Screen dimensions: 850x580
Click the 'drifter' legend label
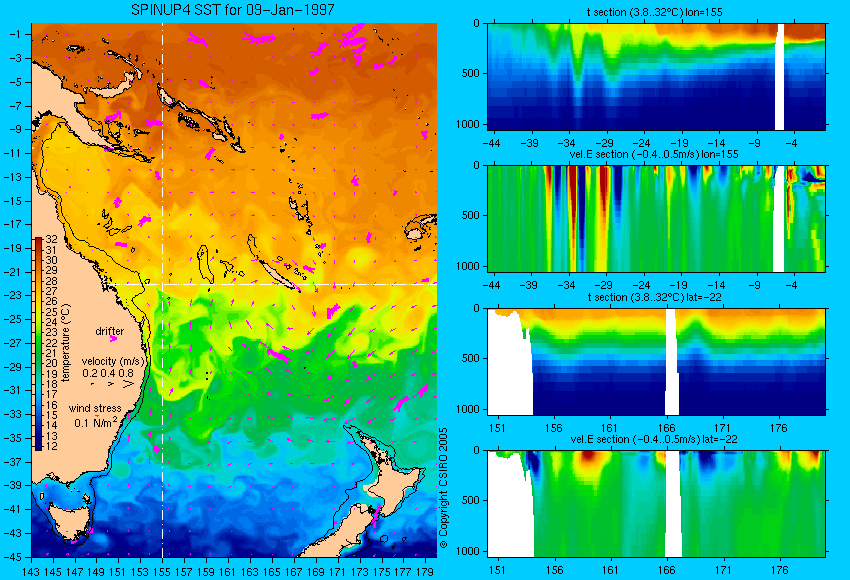[110, 331]
